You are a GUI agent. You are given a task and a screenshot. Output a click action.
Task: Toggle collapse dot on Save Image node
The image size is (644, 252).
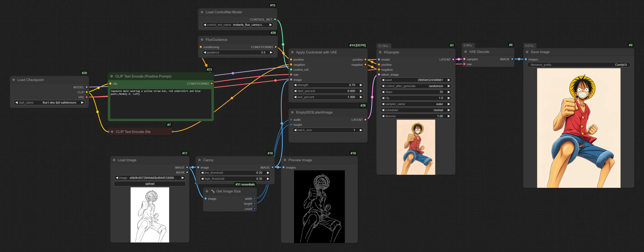(527, 52)
